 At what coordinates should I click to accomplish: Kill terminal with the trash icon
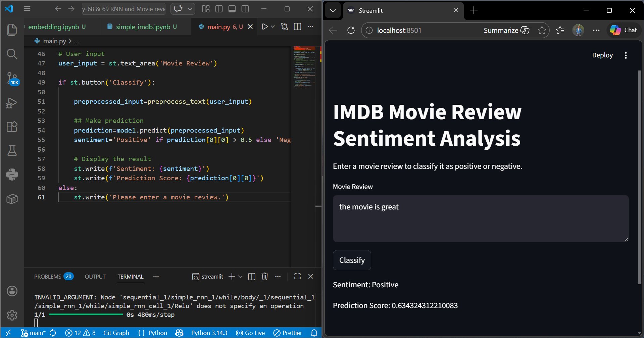pyautogui.click(x=265, y=276)
